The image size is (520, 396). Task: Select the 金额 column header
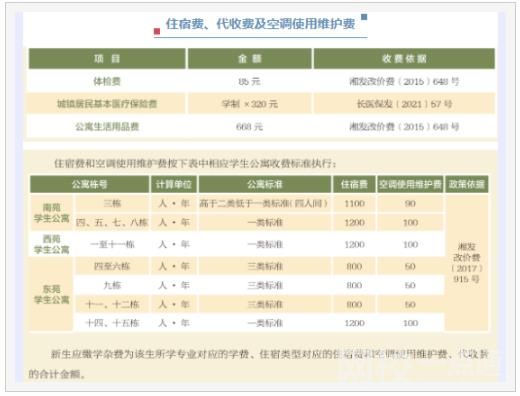click(x=250, y=59)
